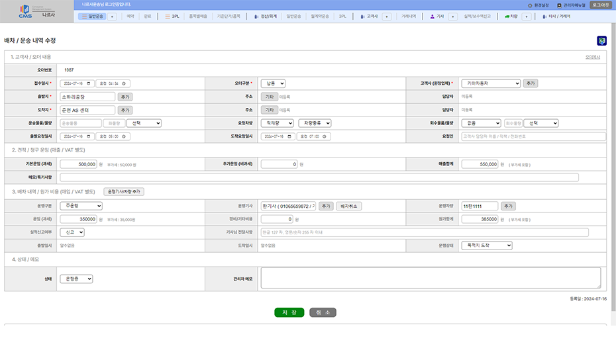Open the 접수일시 date calendar picker

[88, 83]
